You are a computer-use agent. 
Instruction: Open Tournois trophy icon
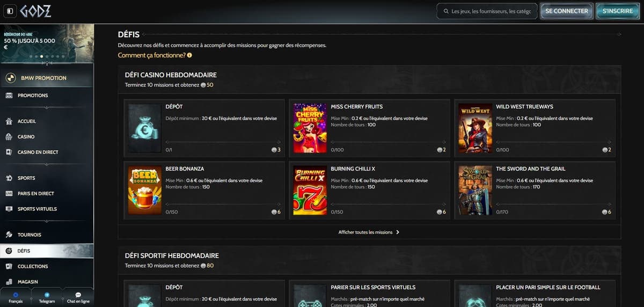[9, 235]
